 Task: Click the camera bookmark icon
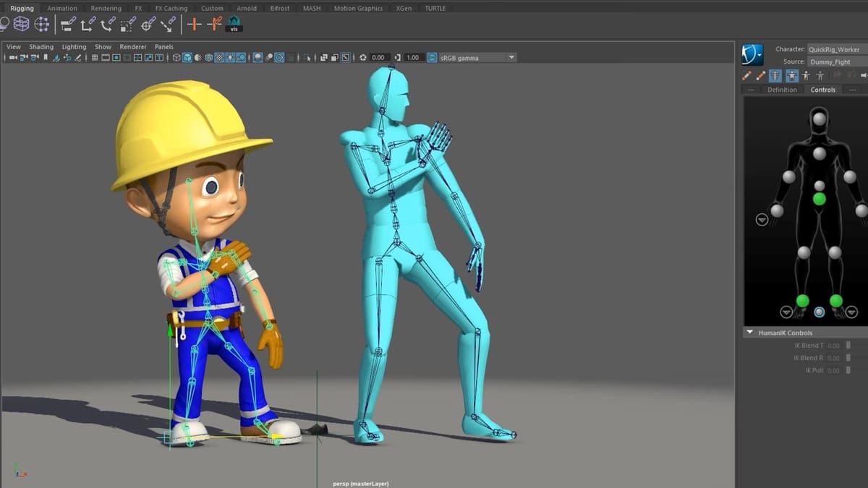pos(46,57)
